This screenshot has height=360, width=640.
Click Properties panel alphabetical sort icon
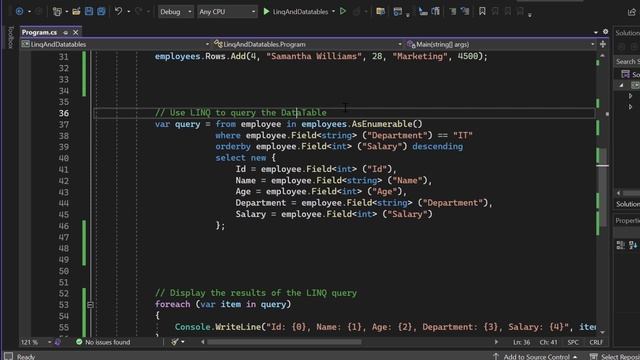point(633,245)
